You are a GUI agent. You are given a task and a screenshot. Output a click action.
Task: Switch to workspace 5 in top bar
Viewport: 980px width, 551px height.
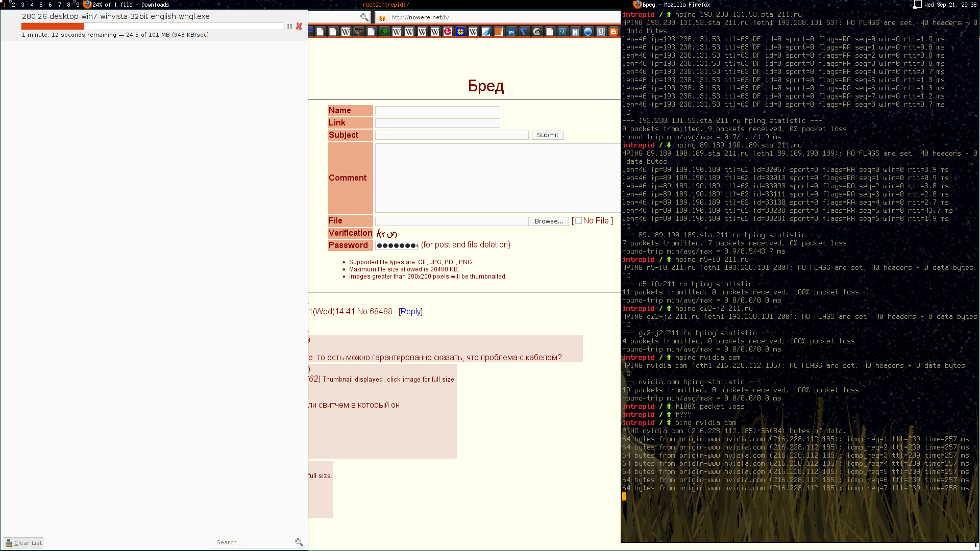tap(41, 5)
